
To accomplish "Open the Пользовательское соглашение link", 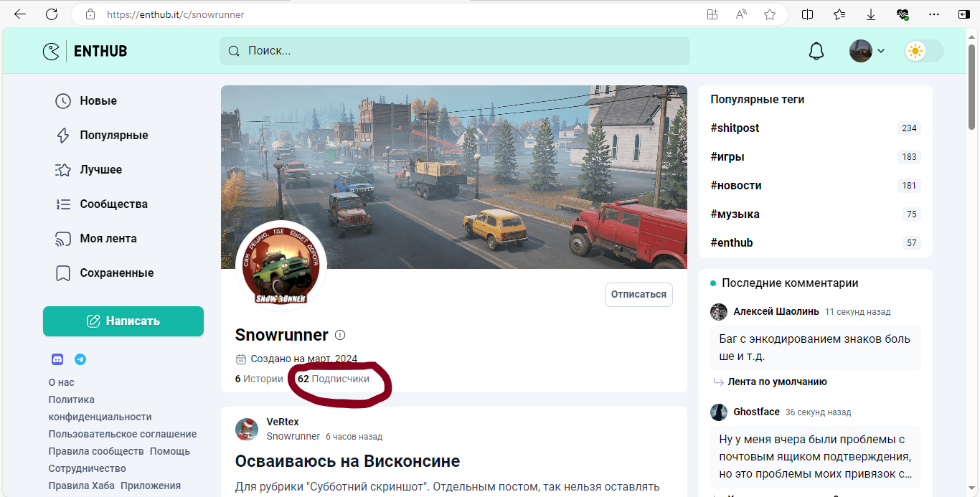I will 123,434.
